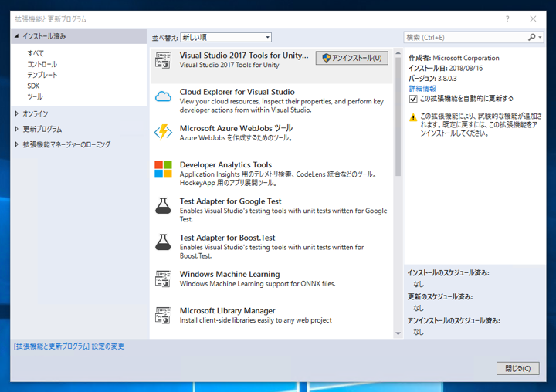Expand 拡張機能マネージャーのローミング section

17,144
